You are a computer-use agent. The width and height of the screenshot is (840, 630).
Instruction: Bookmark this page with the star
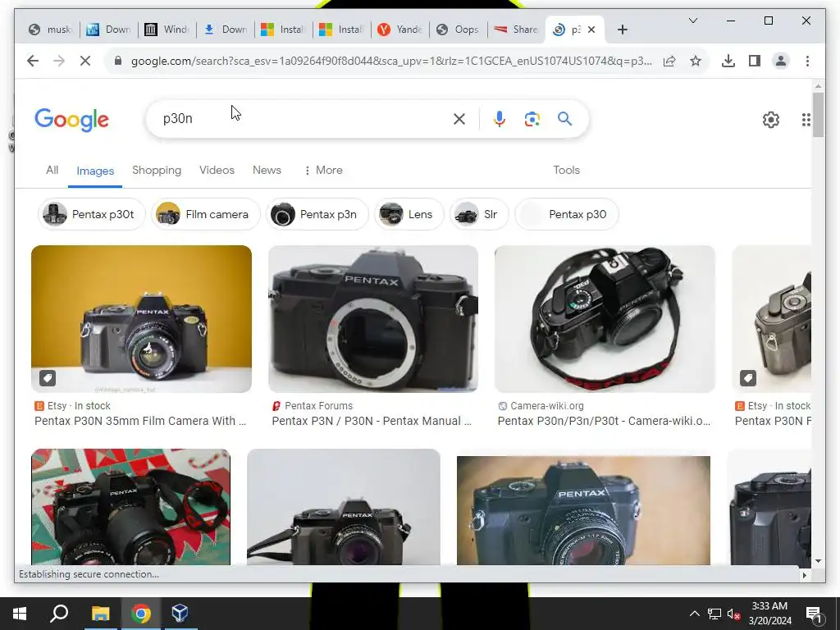click(696, 61)
